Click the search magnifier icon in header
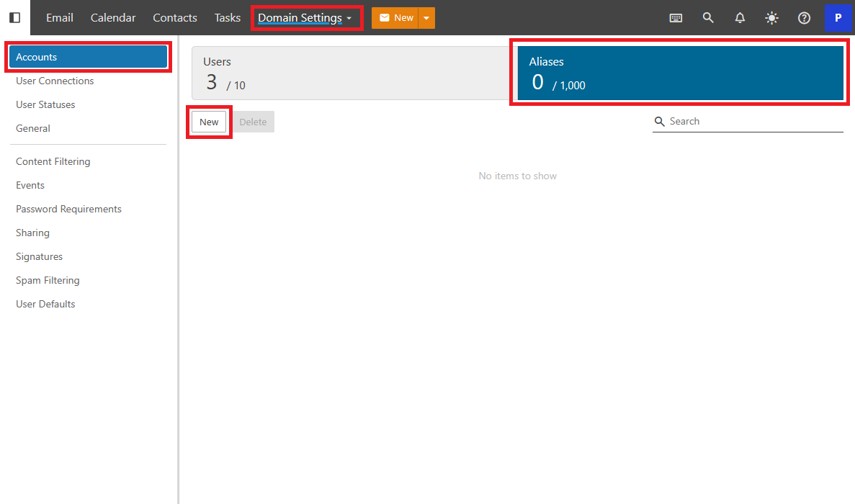 (708, 18)
